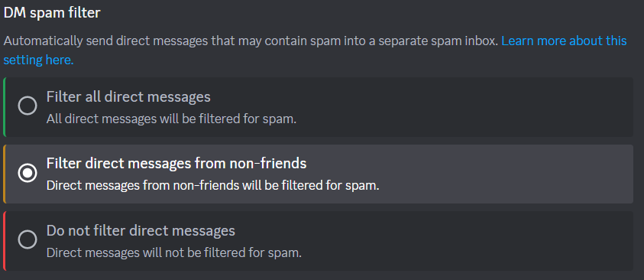Click 'All direct messages will be filtered' description
Viewport: 644px width, 280px height.
click(x=171, y=119)
